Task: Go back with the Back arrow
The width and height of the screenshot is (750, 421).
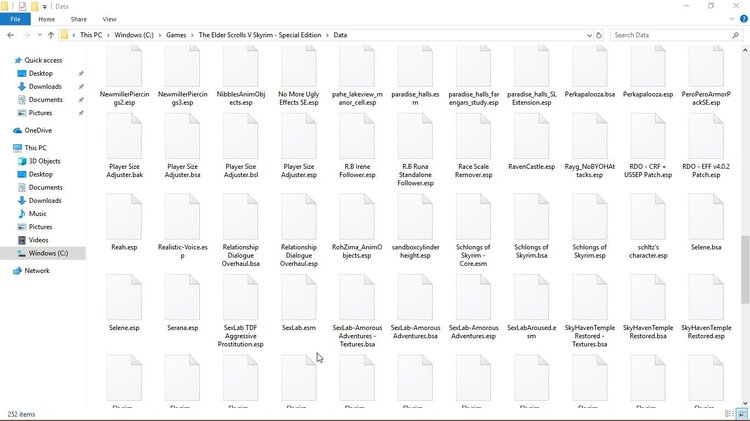Action: point(11,35)
